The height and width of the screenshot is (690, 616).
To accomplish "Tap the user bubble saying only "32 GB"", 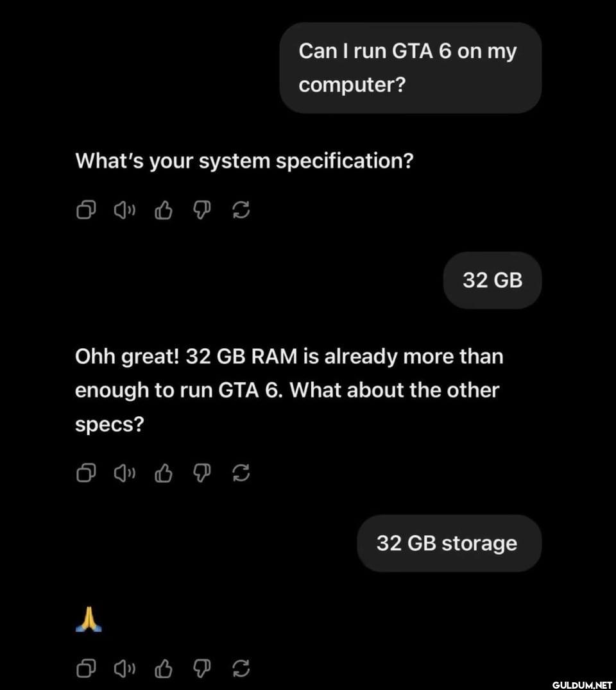I will [492, 281].
